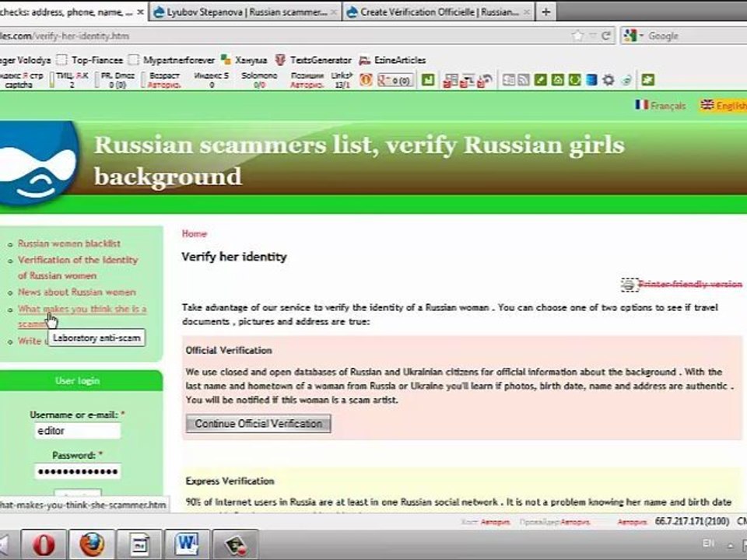Click the Возраст indicator in the toolbar
The image size is (747, 560).
coord(164,80)
